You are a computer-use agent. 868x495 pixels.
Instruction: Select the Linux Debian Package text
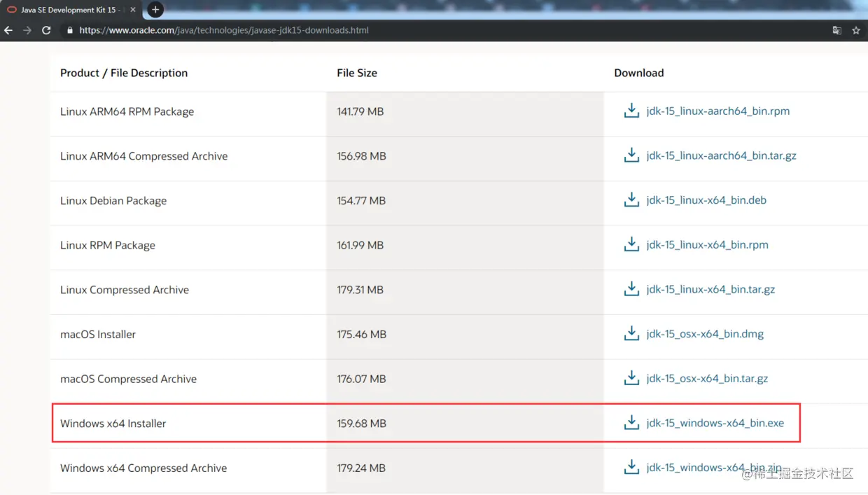click(x=113, y=201)
